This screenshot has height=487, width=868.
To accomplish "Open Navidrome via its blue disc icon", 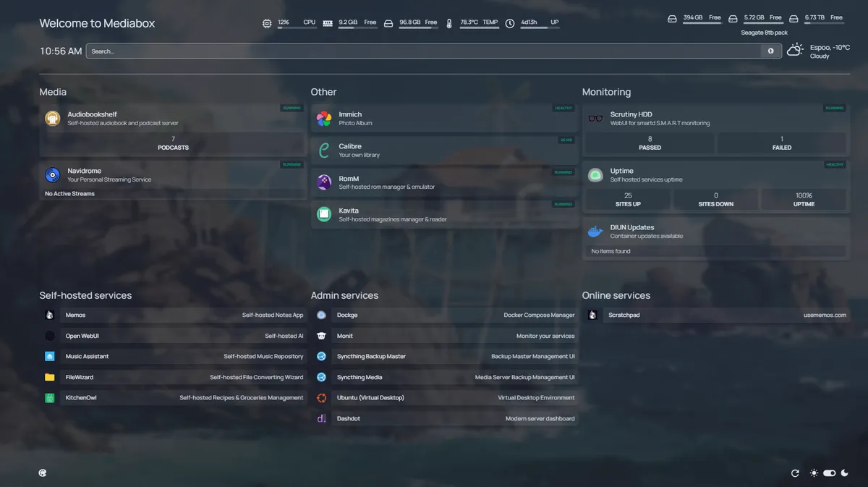I will (52, 175).
